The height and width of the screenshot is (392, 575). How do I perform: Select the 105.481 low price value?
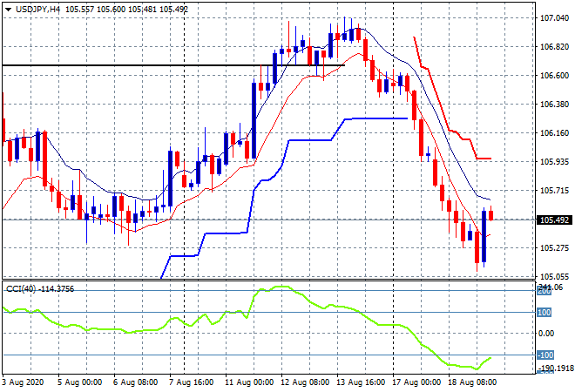(142, 10)
